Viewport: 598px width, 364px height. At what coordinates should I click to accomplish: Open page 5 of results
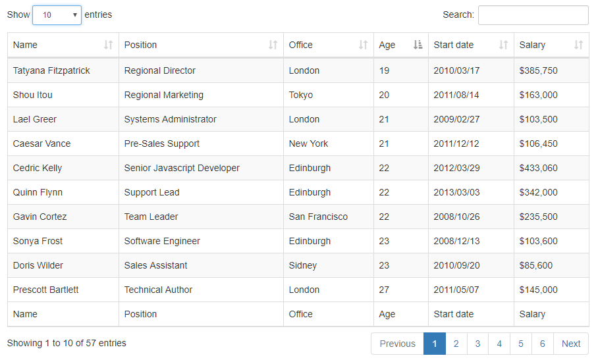coord(521,344)
